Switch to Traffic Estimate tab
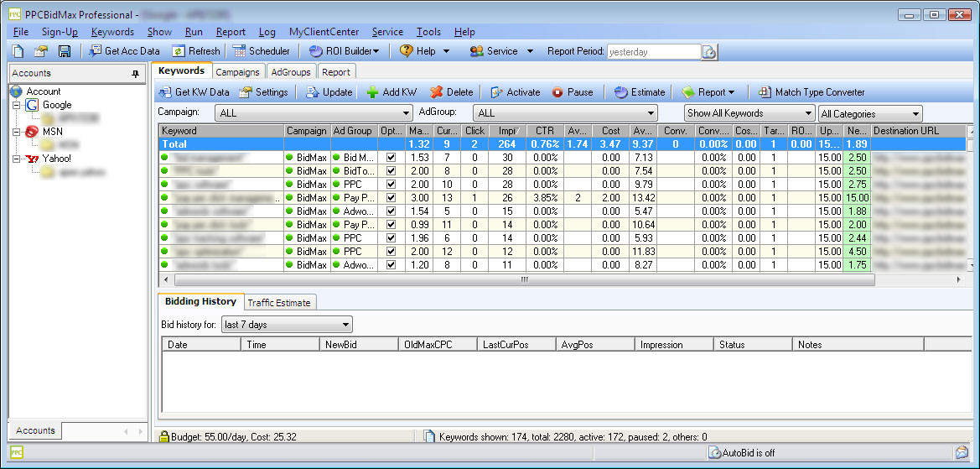Screen dimensions: 980x469 [279, 303]
